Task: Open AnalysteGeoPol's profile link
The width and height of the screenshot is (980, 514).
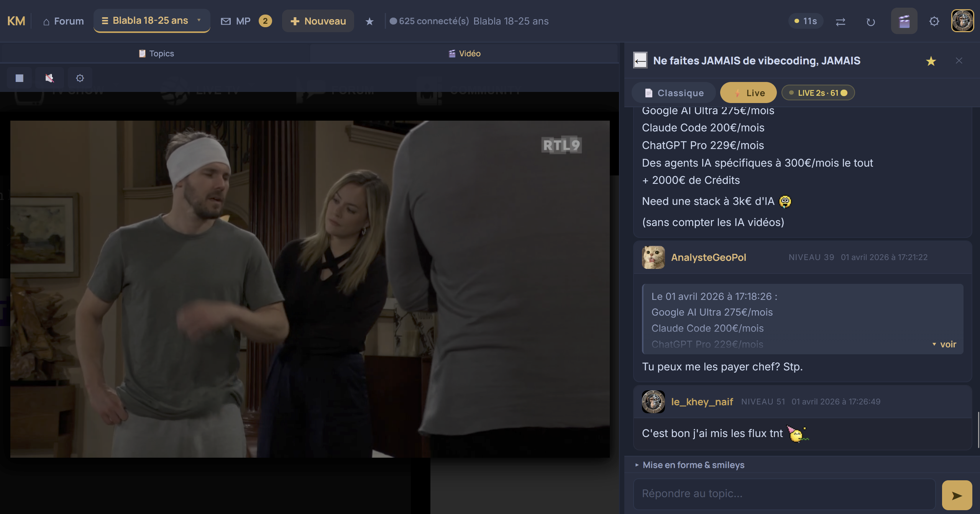Action: [708, 257]
